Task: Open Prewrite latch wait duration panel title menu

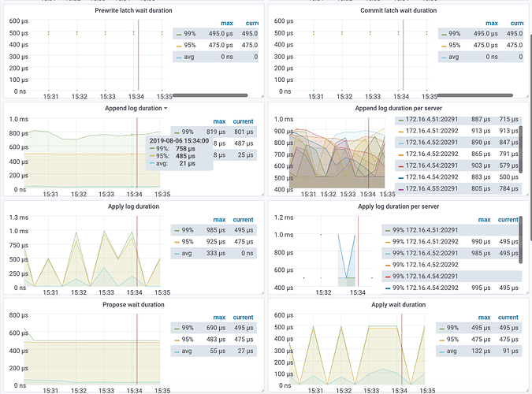Action: point(133,10)
